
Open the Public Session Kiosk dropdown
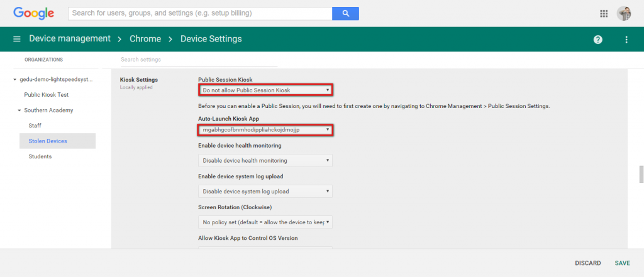(x=265, y=90)
